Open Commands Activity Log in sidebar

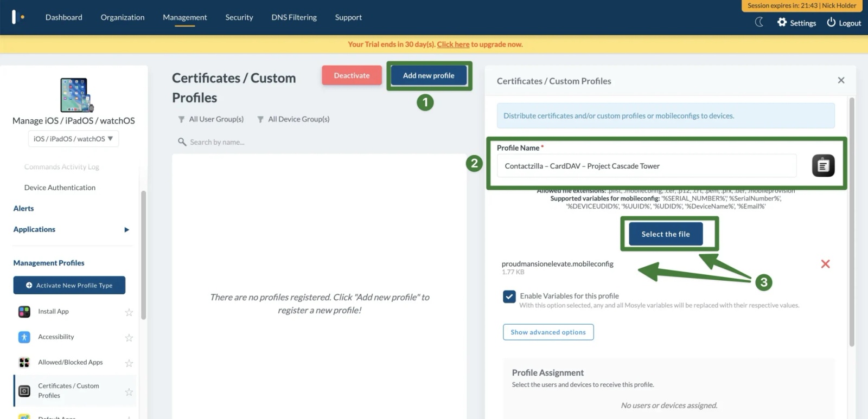62,167
